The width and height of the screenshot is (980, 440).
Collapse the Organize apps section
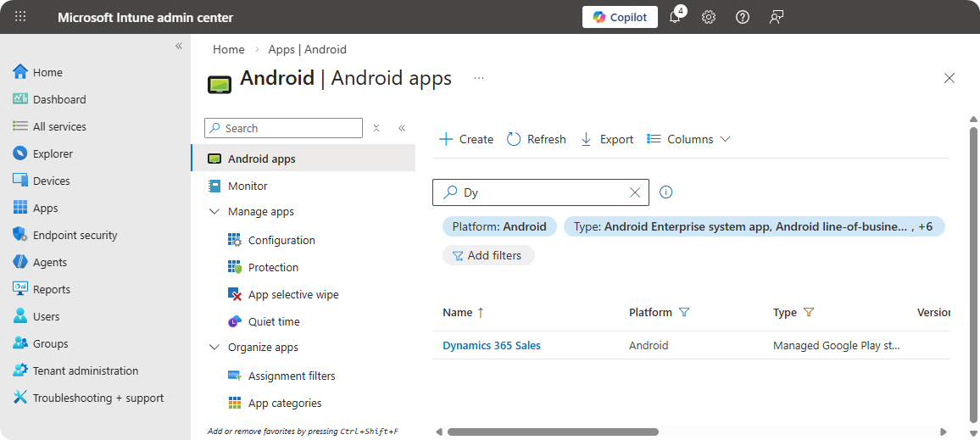click(214, 348)
